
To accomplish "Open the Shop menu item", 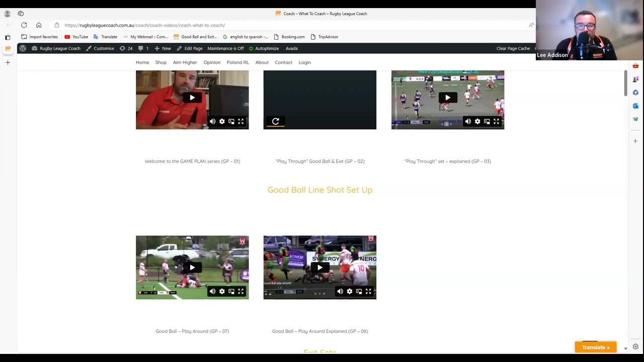I will point(161,62).
